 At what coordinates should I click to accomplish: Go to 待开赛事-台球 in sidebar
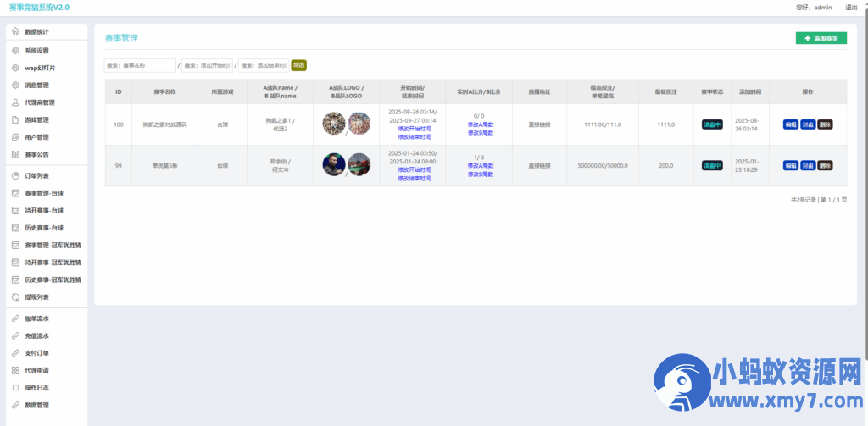(x=44, y=211)
